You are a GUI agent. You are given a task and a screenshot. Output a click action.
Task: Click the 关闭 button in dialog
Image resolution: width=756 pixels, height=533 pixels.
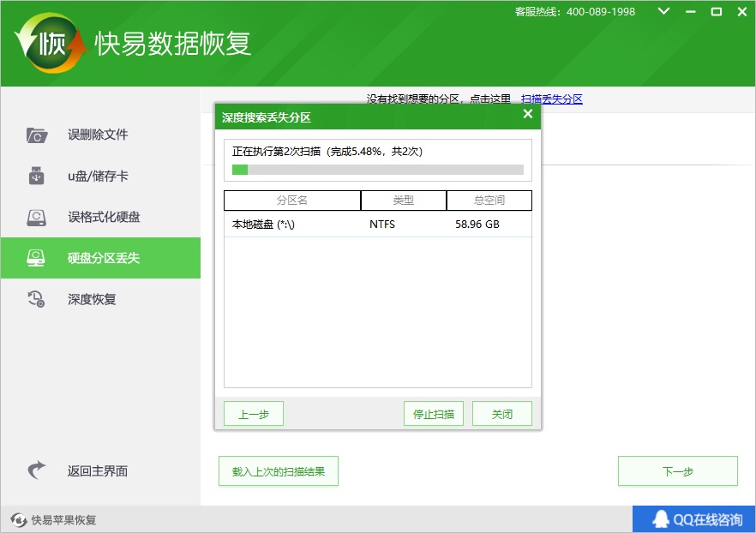click(x=502, y=414)
